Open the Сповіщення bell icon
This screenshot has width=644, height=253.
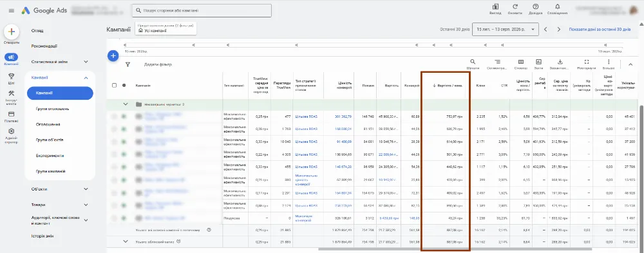[x=557, y=6]
